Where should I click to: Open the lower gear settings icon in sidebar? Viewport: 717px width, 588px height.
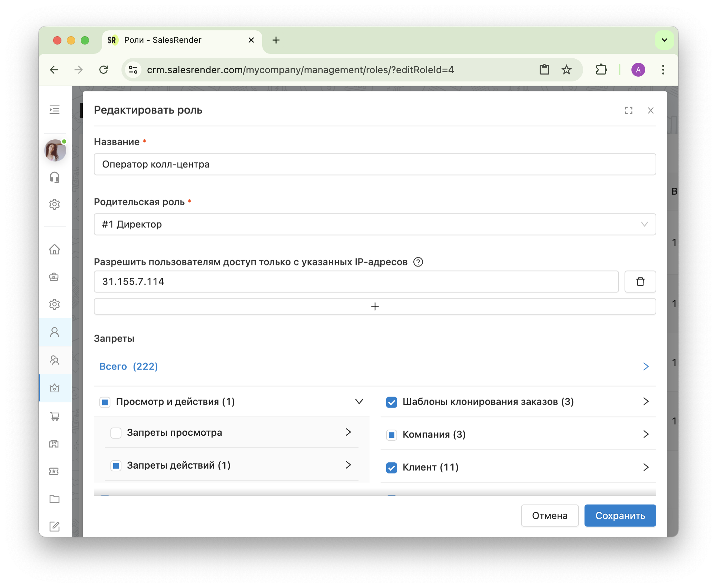coord(55,304)
